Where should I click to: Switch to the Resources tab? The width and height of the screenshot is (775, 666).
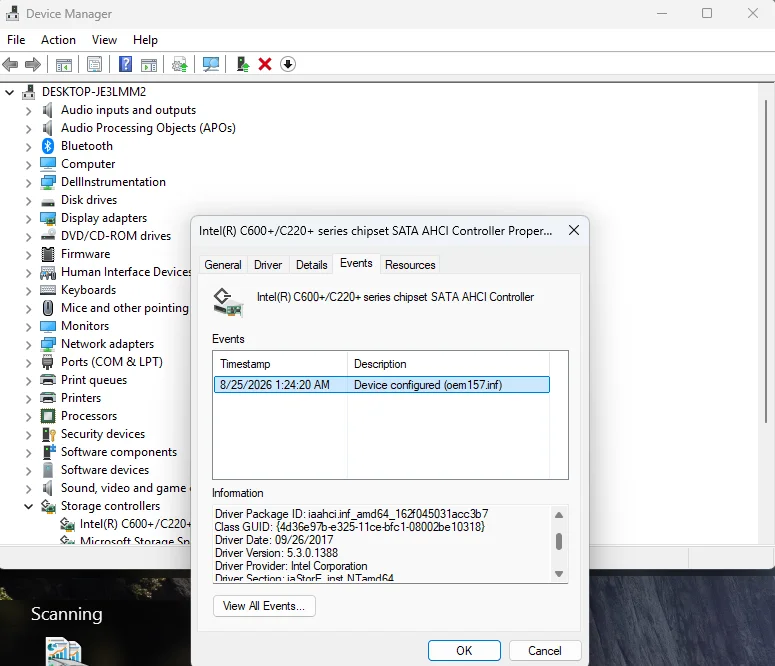click(410, 265)
